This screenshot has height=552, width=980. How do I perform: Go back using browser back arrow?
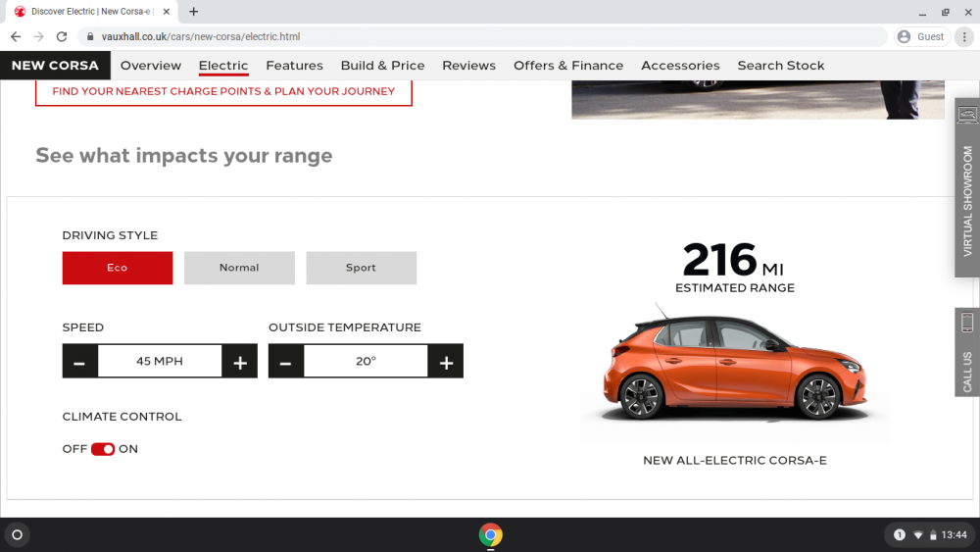pyautogui.click(x=16, y=37)
